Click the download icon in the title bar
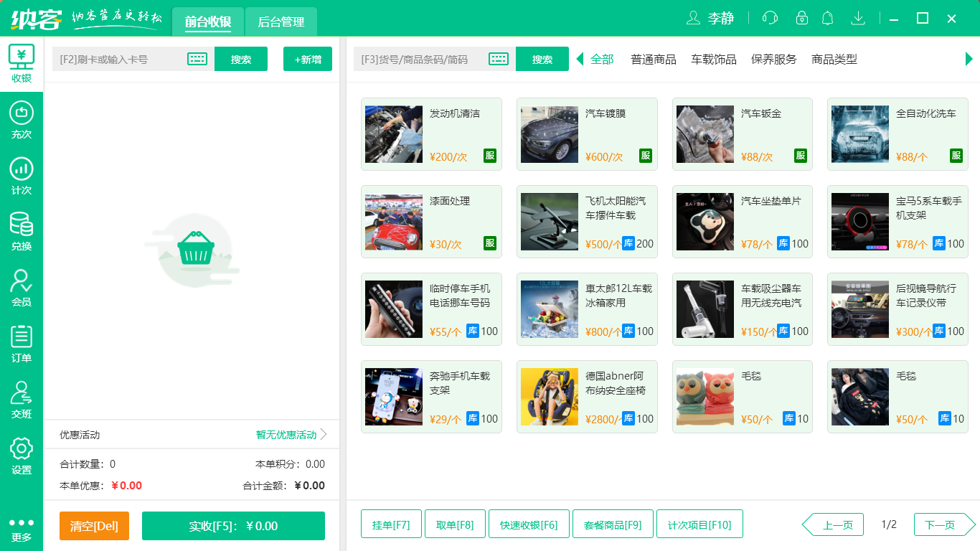Viewport: 980px width, 551px height. tap(858, 17)
